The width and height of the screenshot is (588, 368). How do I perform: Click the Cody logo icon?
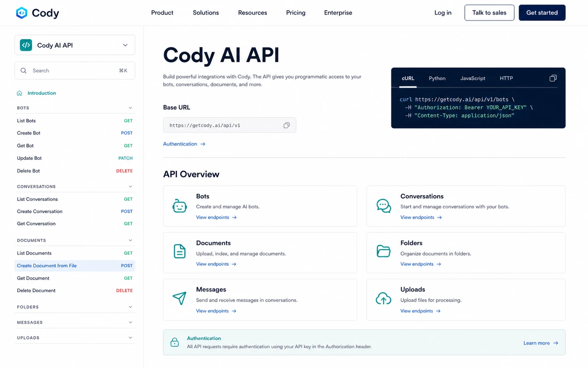coord(22,13)
